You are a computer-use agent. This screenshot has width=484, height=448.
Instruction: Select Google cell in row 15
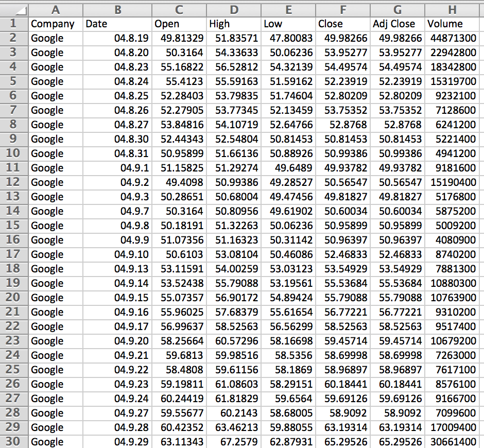pos(56,226)
